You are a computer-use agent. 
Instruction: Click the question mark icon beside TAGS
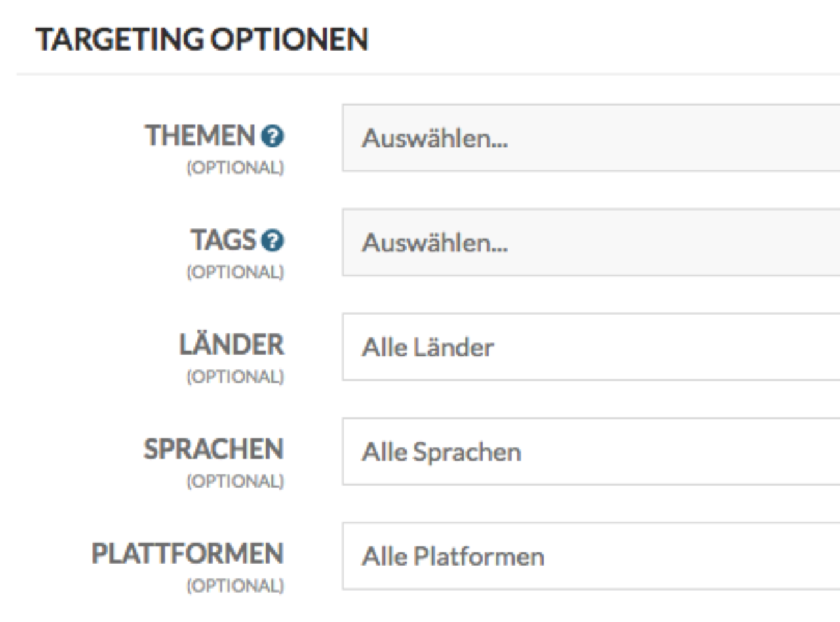[x=272, y=241]
